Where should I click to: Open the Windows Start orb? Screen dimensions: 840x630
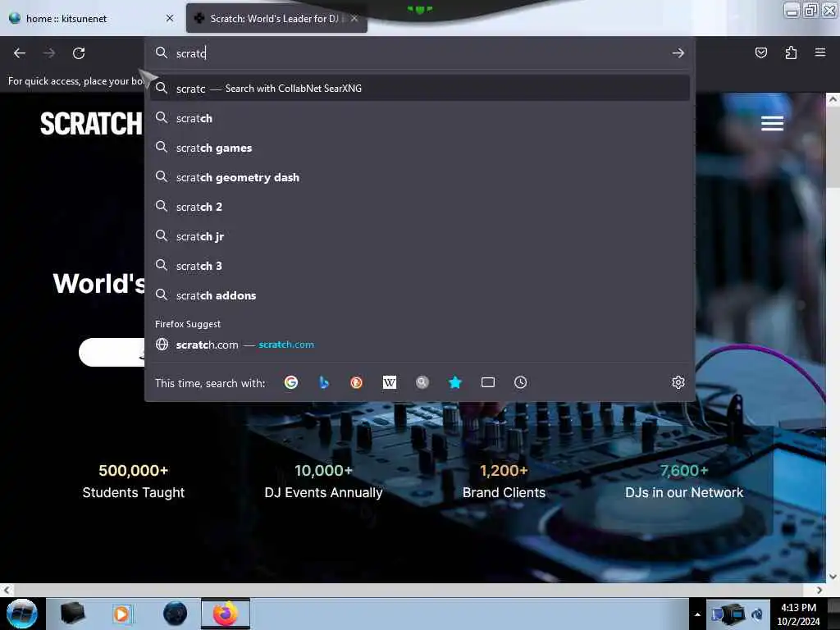pyautogui.click(x=22, y=614)
